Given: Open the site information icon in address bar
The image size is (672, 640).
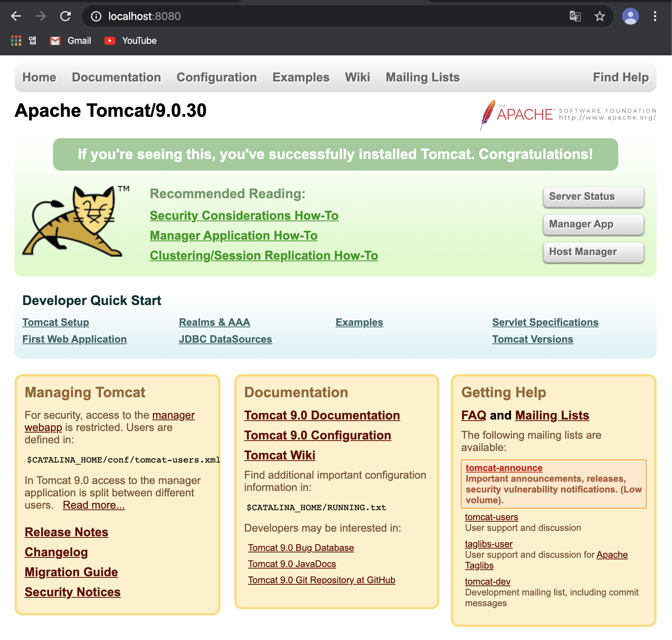Looking at the screenshot, I should click(96, 16).
